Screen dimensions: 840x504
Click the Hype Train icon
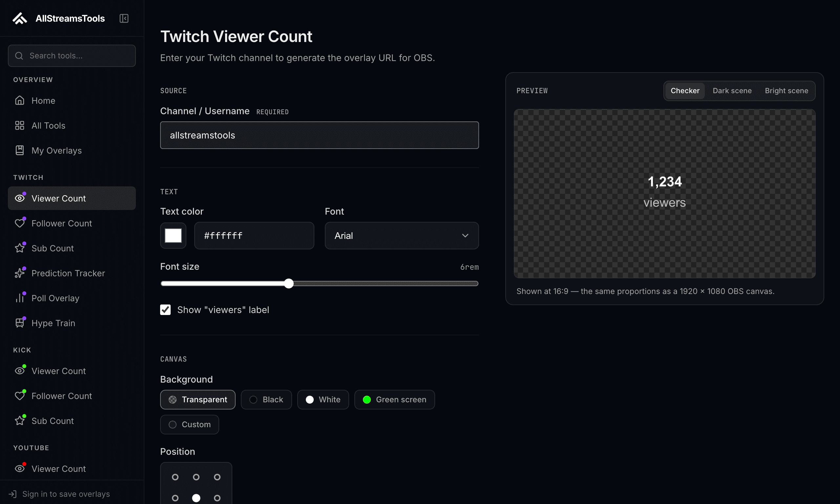pos(20,323)
